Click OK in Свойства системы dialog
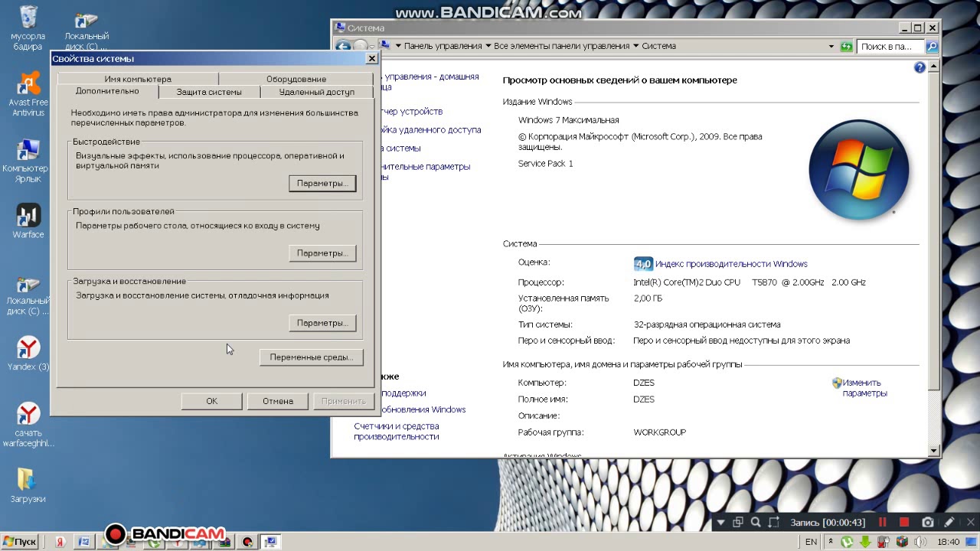This screenshot has width=980, height=551. point(212,401)
